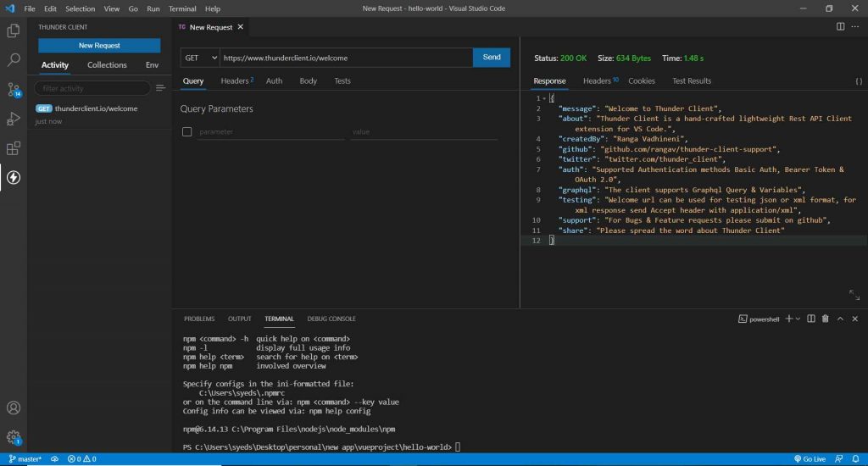Open the Edit menu
This screenshot has height=466, width=868.
coord(50,8)
